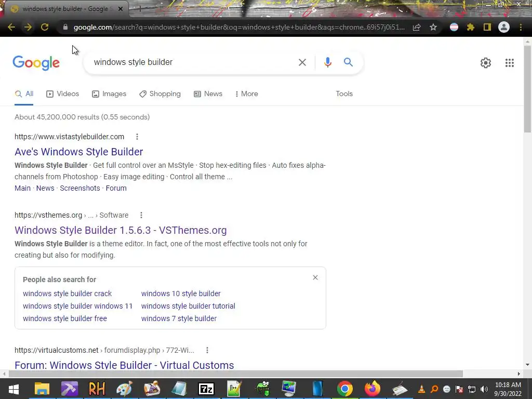Submit search with the magnifier icon

click(x=348, y=62)
